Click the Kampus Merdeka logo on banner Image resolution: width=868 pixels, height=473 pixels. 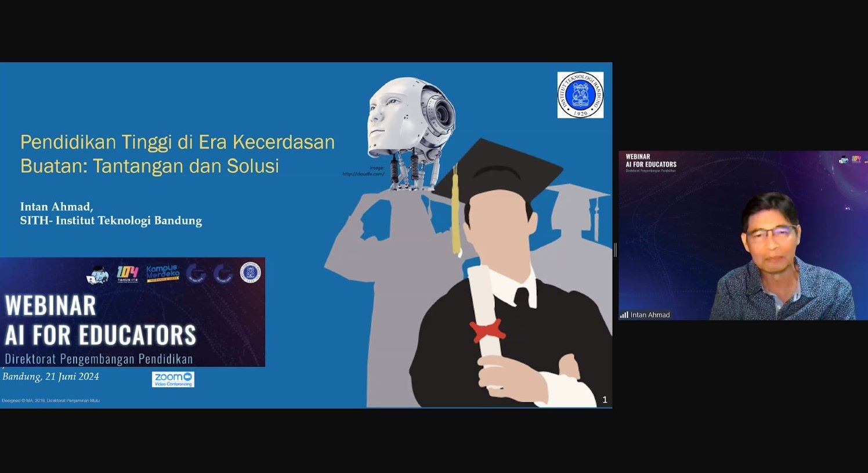click(162, 273)
